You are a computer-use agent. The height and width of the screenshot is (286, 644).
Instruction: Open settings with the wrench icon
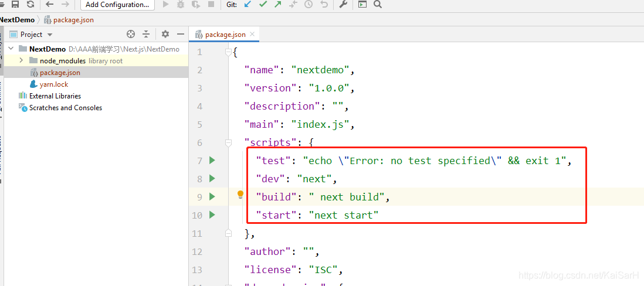344,5
